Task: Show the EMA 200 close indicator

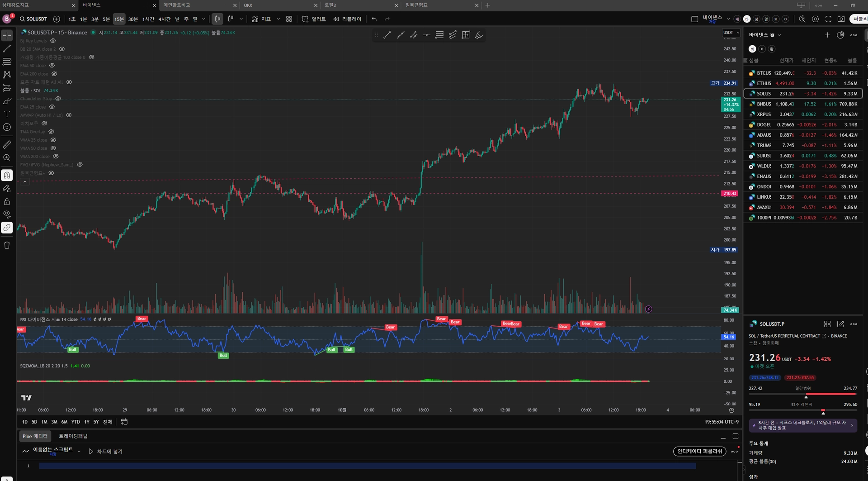Action: point(54,74)
